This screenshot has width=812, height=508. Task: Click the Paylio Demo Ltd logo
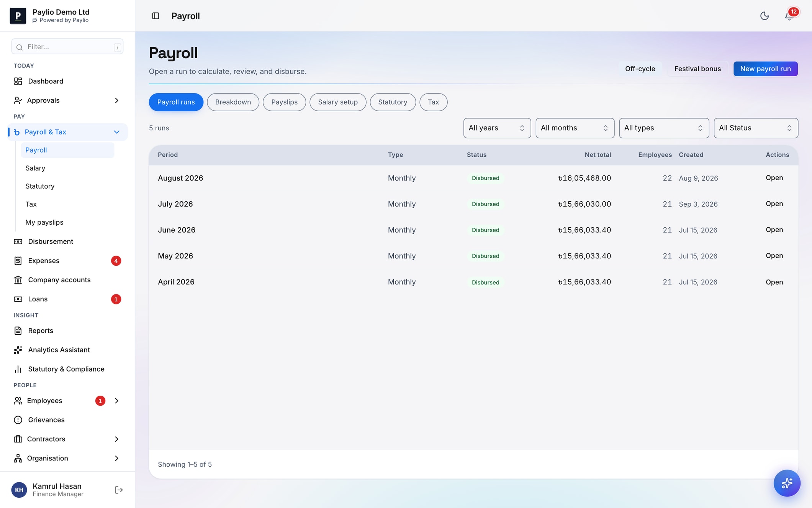(x=18, y=16)
